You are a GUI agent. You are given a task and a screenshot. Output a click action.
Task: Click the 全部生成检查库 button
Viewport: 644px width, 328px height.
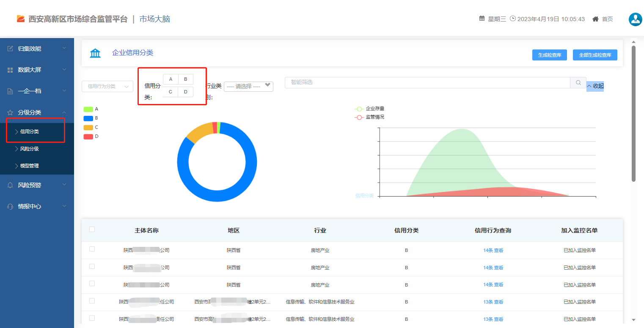595,55
